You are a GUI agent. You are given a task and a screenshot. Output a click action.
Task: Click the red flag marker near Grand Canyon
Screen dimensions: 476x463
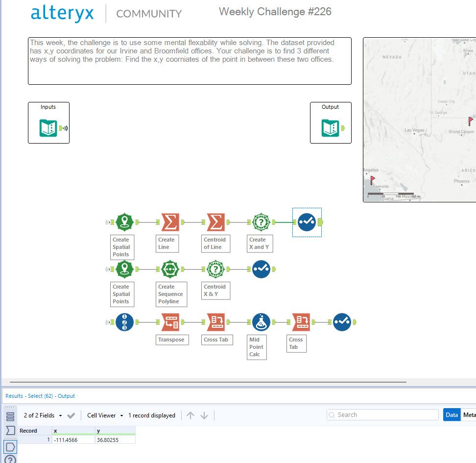[470, 121]
